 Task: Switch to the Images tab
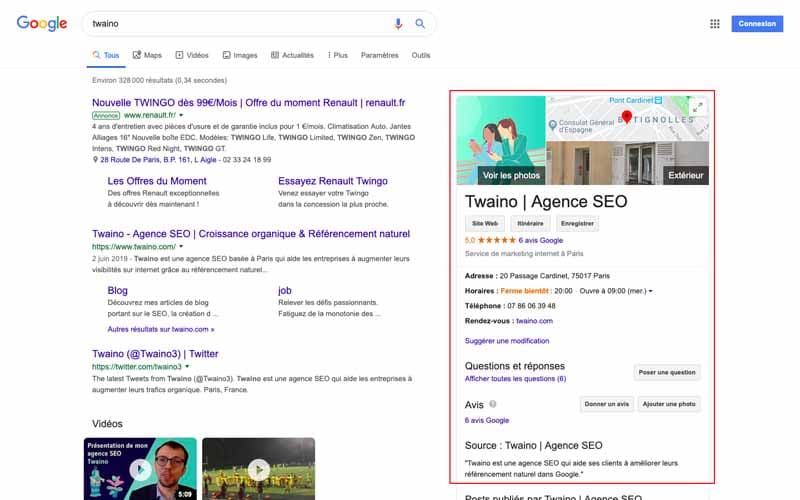click(x=240, y=55)
